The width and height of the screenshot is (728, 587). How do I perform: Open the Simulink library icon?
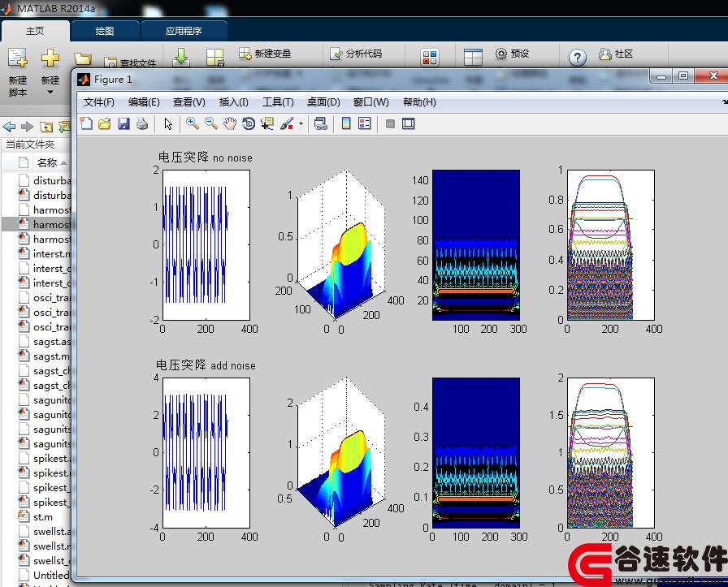click(x=430, y=58)
